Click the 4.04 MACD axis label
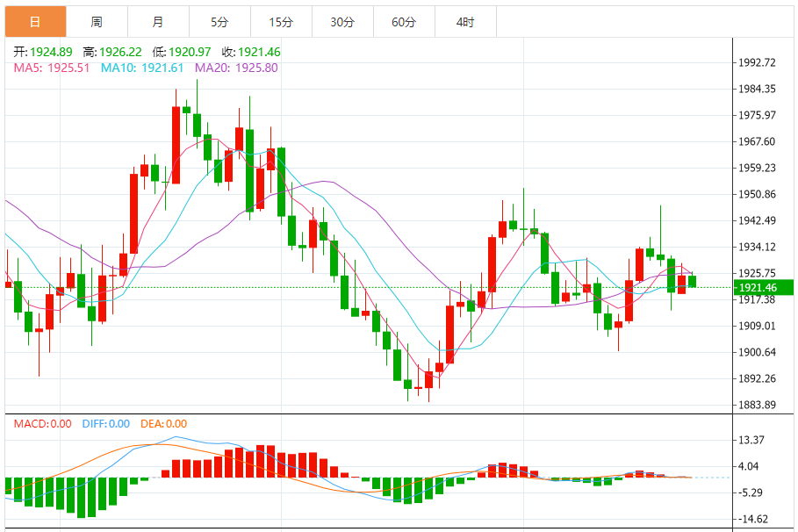Viewport: 798px width, 532px height. (749, 466)
